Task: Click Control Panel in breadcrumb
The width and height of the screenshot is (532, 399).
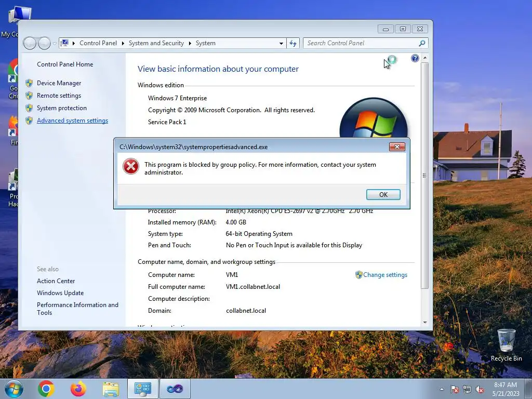Action: click(x=98, y=43)
